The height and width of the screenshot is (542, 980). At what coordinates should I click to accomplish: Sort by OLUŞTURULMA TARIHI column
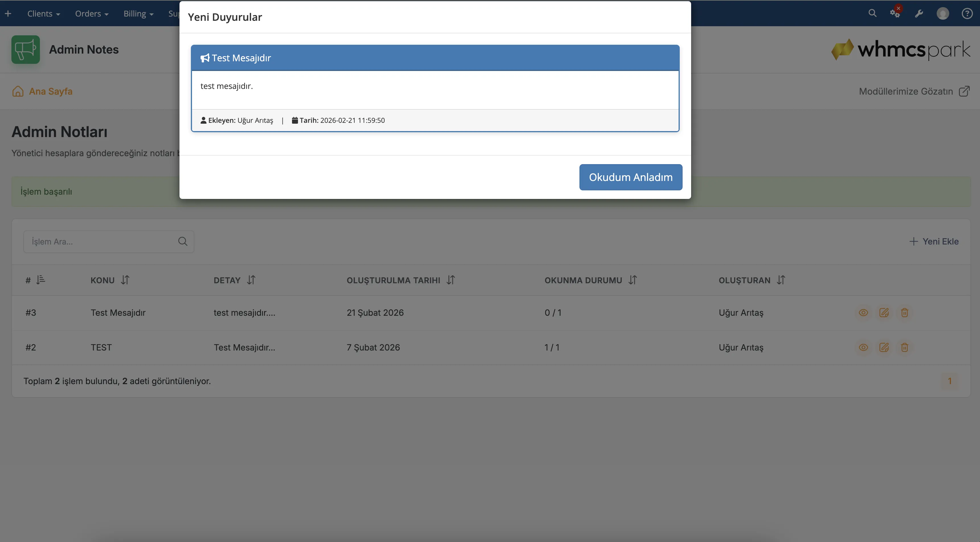401,280
